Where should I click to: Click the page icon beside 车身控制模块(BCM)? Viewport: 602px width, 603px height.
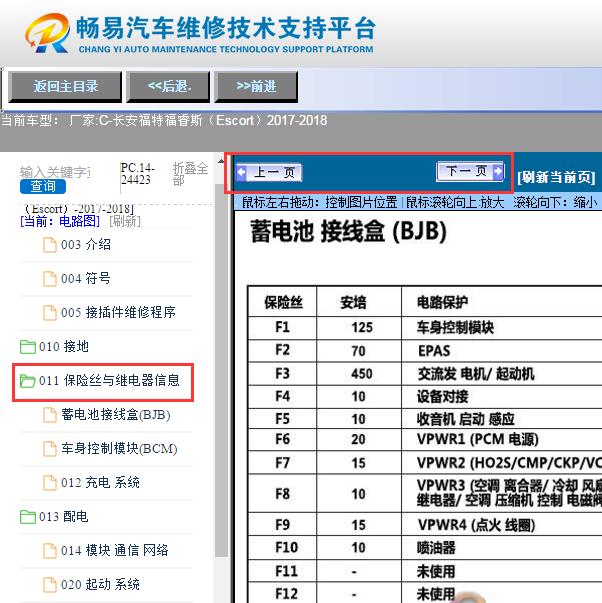pyautogui.click(x=50, y=449)
